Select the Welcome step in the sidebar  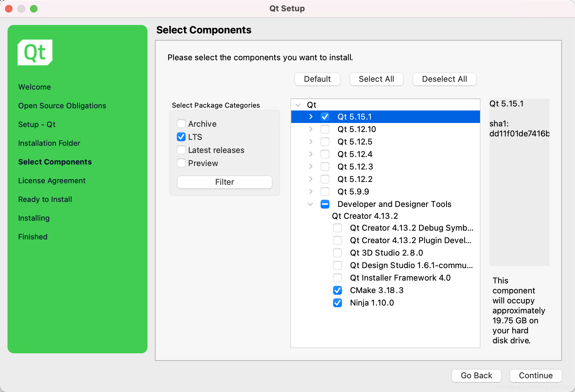pos(34,87)
